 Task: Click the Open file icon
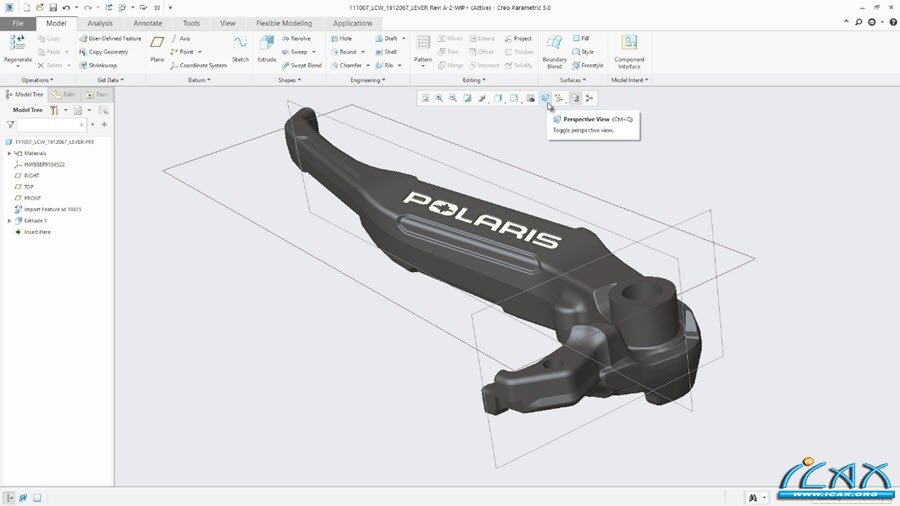pyautogui.click(x=39, y=7)
